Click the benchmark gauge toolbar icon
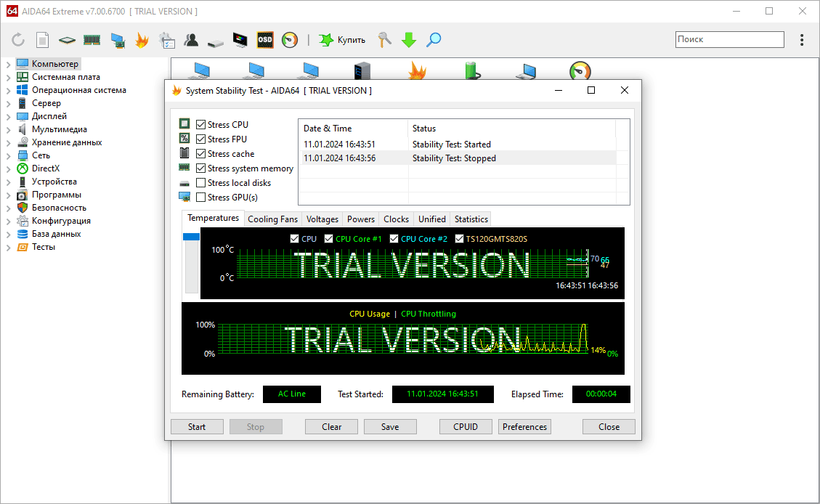 pyautogui.click(x=290, y=40)
